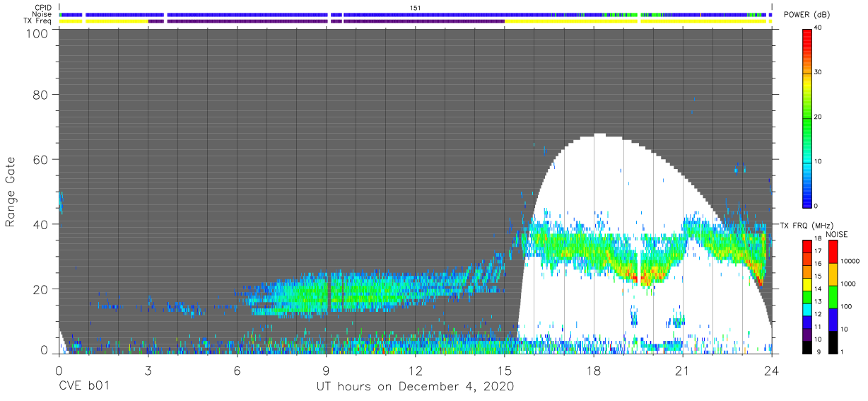Click hour 6 on the UT axis
This screenshot has height=401, width=868.
point(237,370)
